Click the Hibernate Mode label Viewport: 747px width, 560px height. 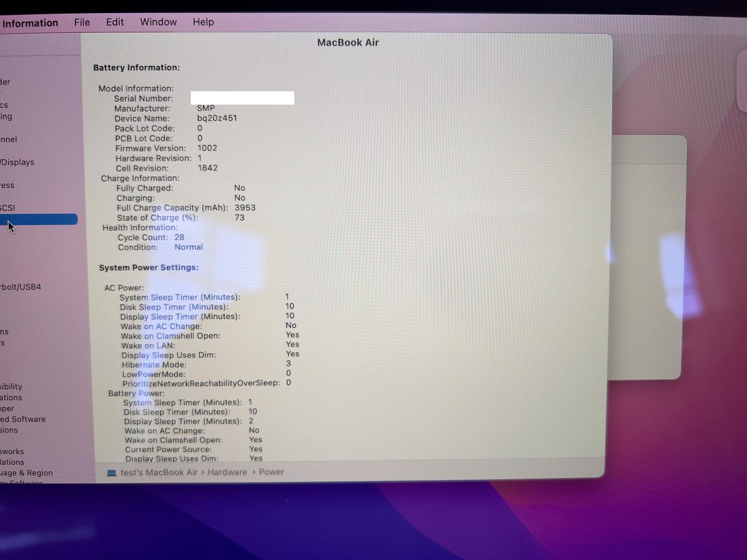point(154,365)
